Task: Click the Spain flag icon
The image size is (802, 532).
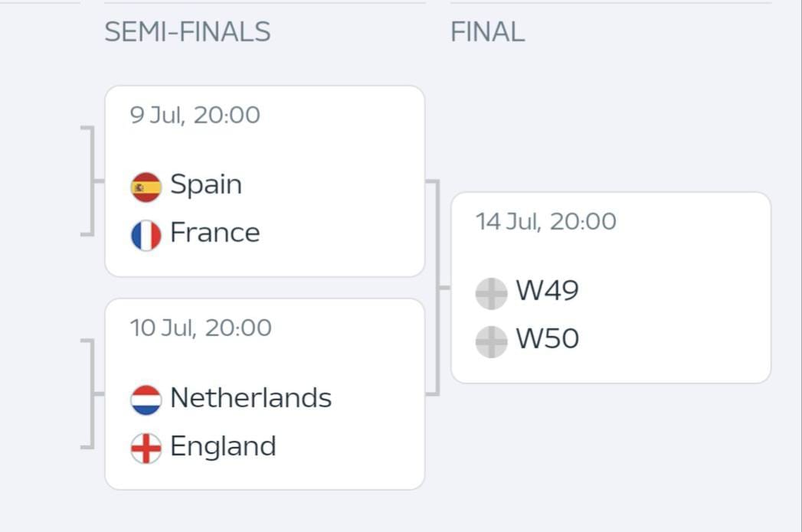Action: click(x=146, y=187)
